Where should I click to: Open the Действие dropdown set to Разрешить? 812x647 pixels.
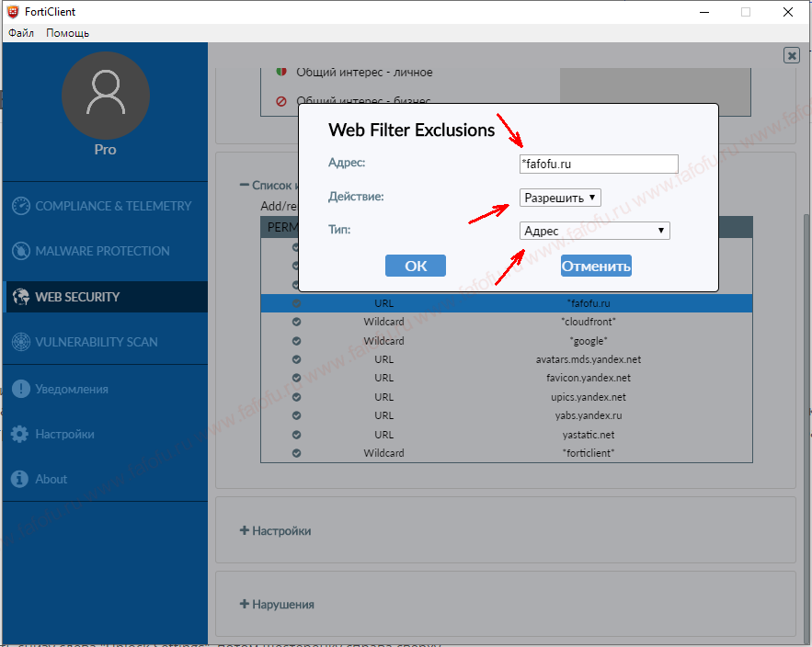[560, 198]
